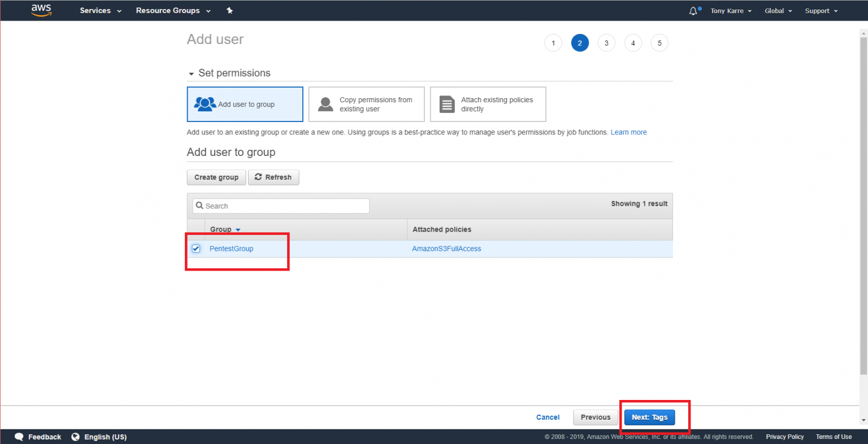Open the AmazonS3FullAccess policy link
Viewport: 868px width, 444px height.
click(x=446, y=249)
